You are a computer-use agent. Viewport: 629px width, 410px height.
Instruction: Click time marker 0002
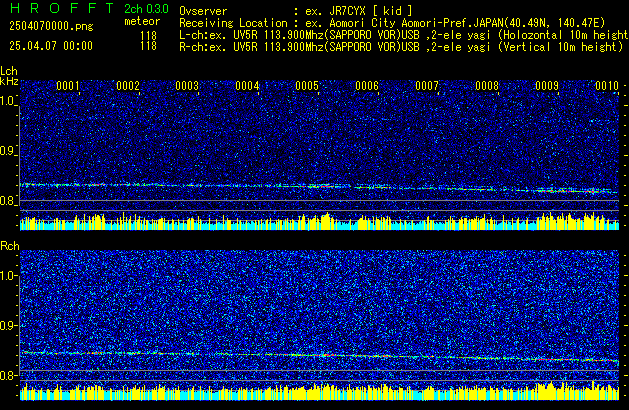click(x=128, y=86)
